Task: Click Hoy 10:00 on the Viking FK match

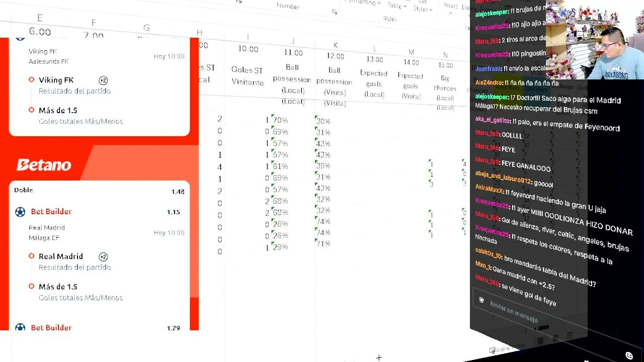Action: (169, 56)
